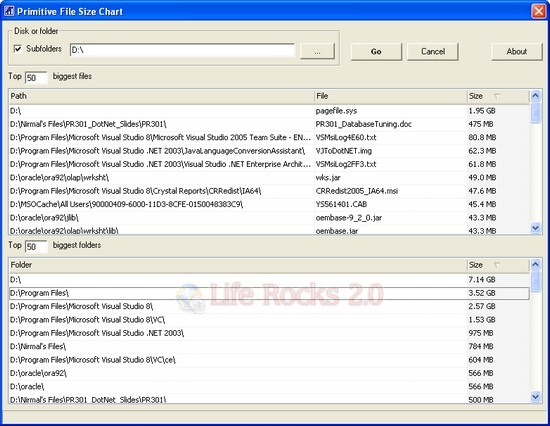Click the files list scrollbar thumb
The width and height of the screenshot is (550, 426).
[535, 112]
